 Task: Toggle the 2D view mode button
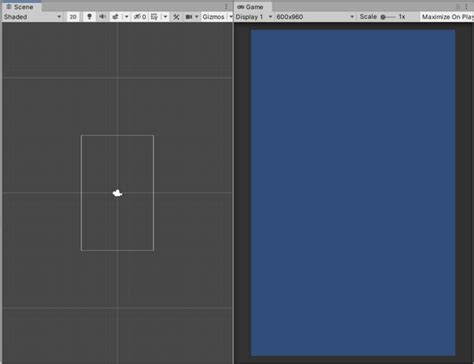(73, 17)
